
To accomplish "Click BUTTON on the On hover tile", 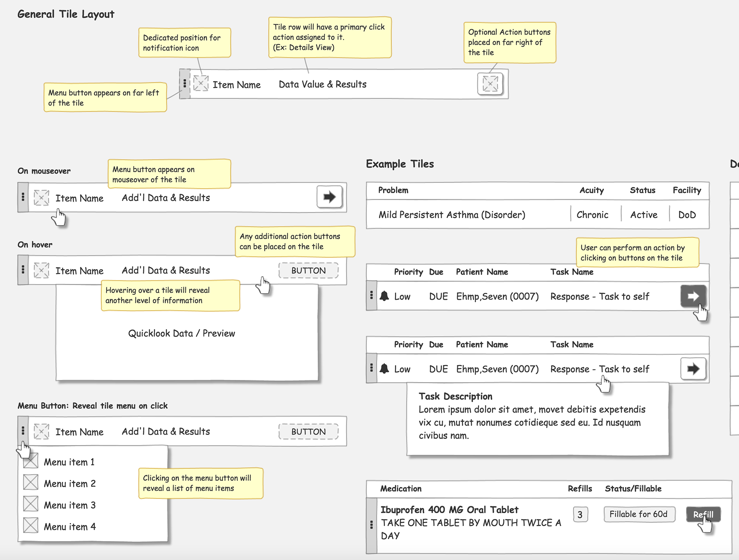I will click(308, 271).
